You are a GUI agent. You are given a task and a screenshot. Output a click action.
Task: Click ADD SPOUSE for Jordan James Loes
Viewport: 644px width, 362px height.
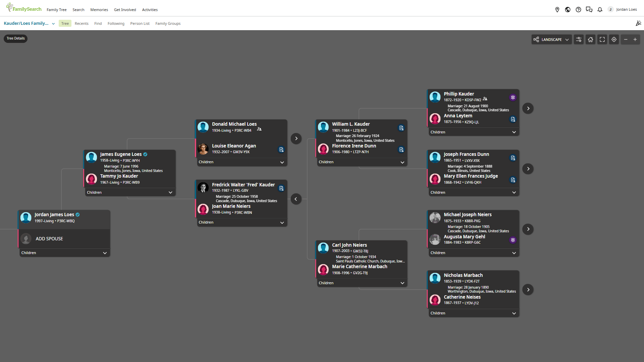(49, 239)
